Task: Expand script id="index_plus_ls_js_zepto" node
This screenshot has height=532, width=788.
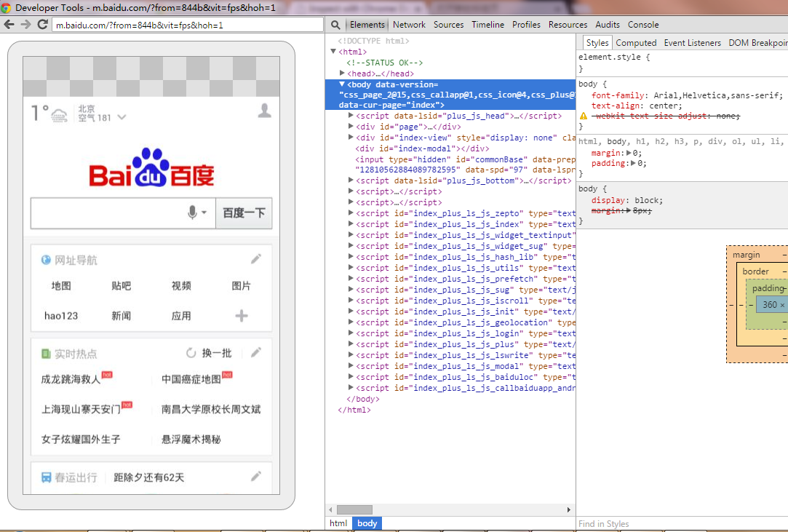Action: pos(351,213)
